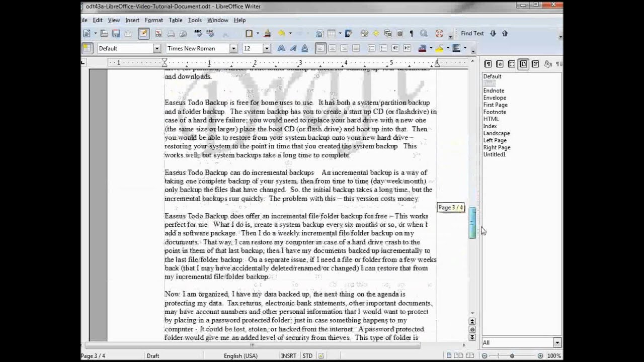Toggle Nonprinting Characters pilcrow icon
644x362 pixels.
(411, 34)
